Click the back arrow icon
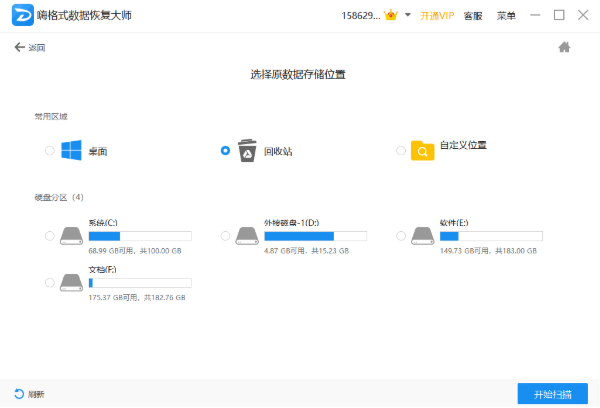 click(x=20, y=47)
